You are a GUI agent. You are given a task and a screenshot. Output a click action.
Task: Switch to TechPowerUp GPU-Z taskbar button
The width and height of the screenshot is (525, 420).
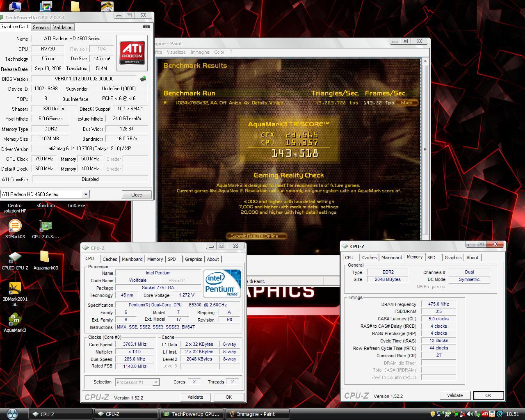(192, 414)
